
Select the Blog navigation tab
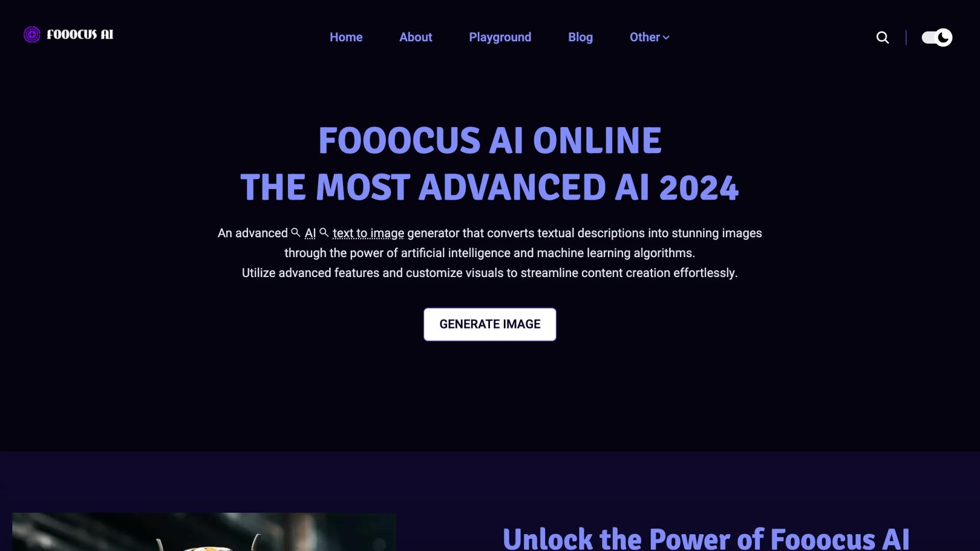click(580, 37)
